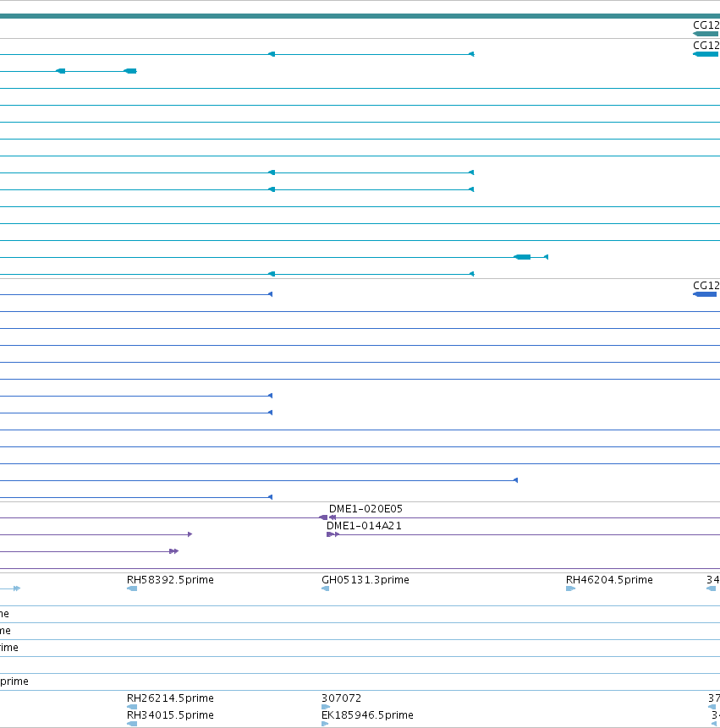Viewport: 720px width, 728px height.
Task: Click the DME1-014A21 label
Action: 364,526
